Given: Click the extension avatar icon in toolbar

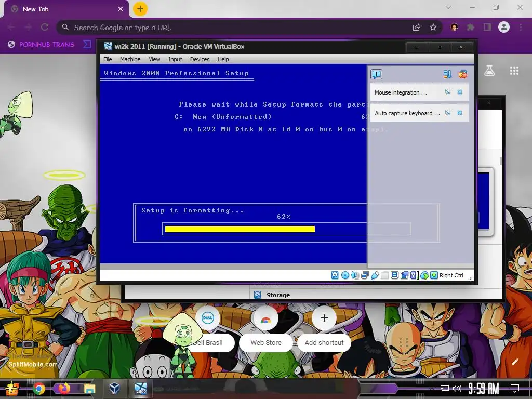Looking at the screenshot, I should pyautogui.click(x=454, y=27).
